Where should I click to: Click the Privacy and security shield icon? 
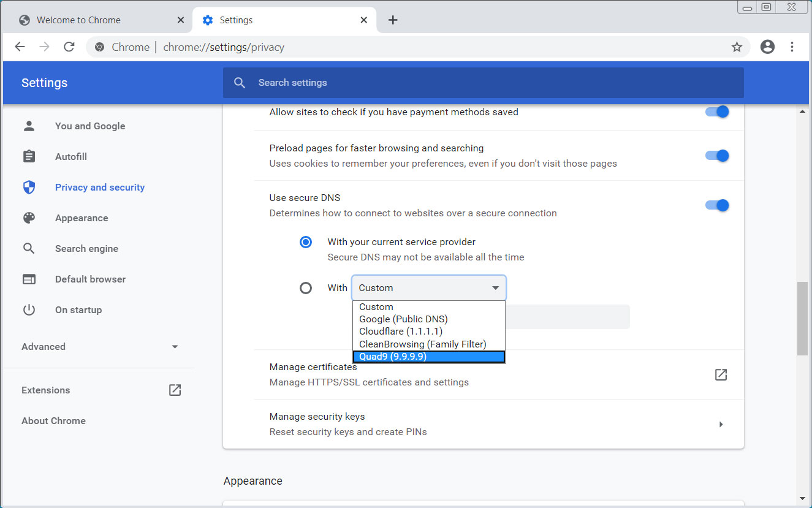29,187
